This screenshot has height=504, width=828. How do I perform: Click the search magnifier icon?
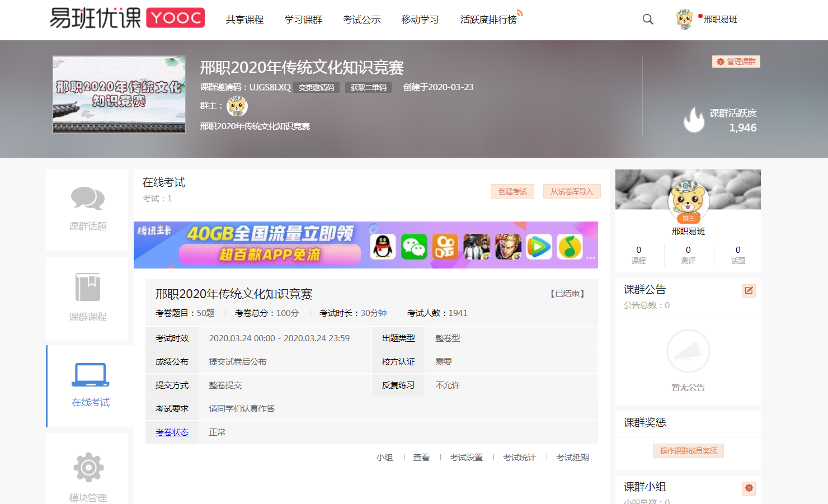pyautogui.click(x=648, y=20)
